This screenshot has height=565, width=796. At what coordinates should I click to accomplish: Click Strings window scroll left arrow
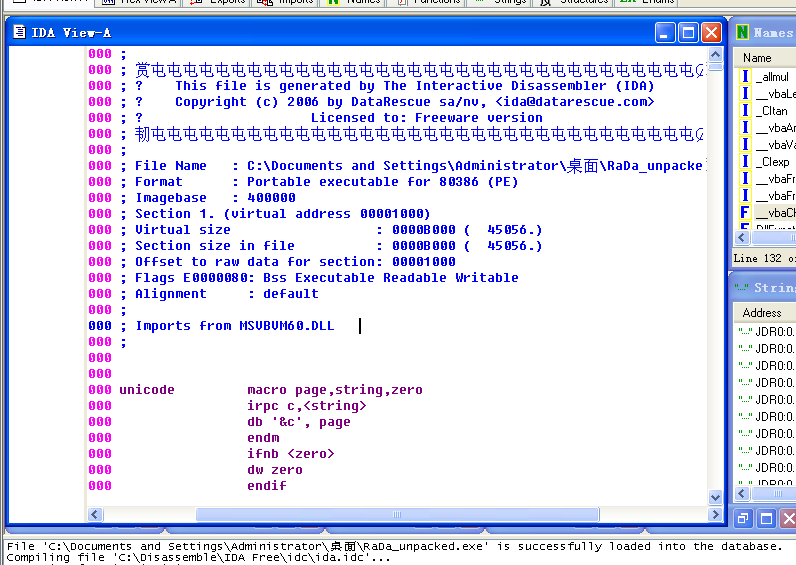[x=742, y=493]
